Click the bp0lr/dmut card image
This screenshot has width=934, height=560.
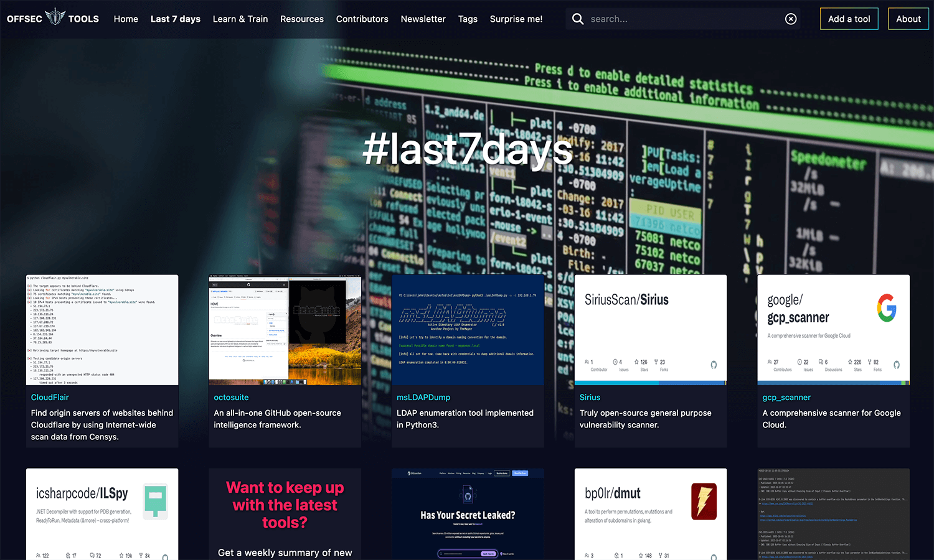(651, 514)
